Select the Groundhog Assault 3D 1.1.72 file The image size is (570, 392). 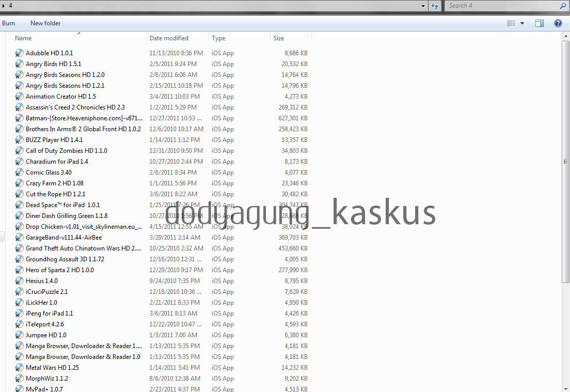(65, 259)
